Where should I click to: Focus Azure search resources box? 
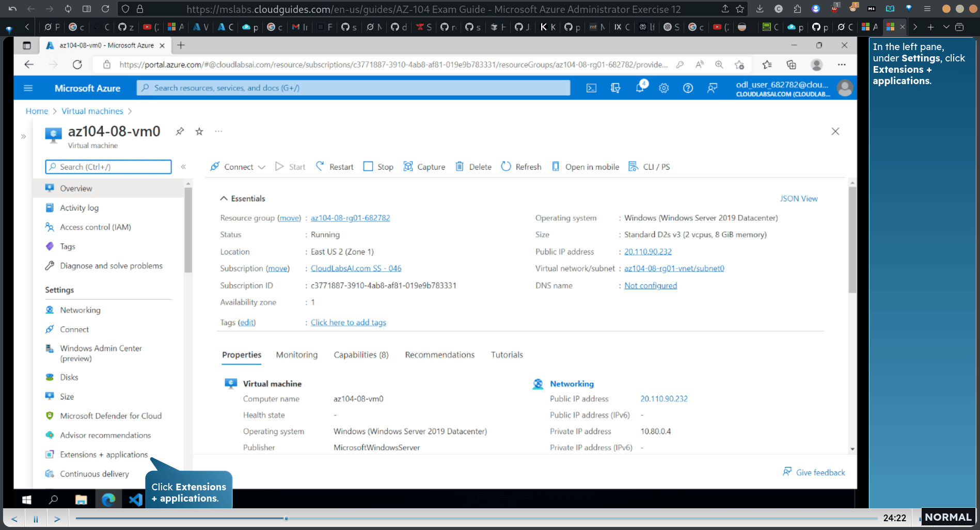[354, 88]
